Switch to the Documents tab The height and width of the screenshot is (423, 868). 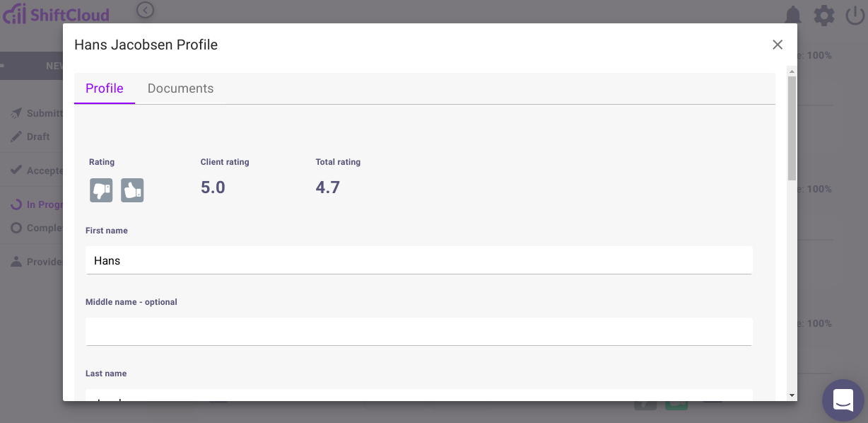pyautogui.click(x=180, y=88)
